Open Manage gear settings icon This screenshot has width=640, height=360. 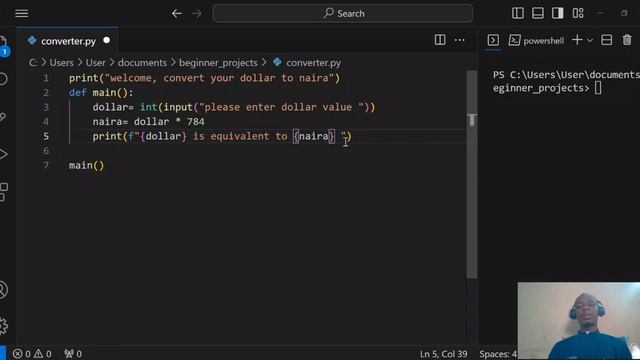[3, 326]
